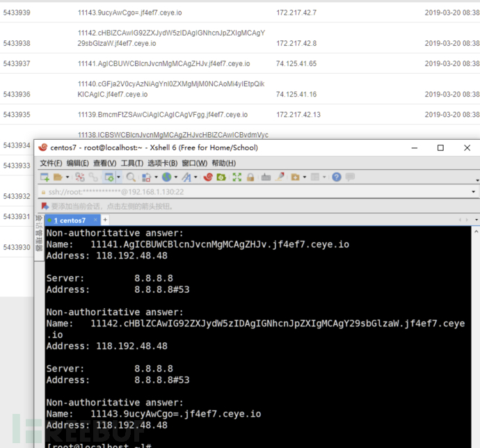Add a new tab with plus button
The image size is (480, 448).
pos(105,220)
